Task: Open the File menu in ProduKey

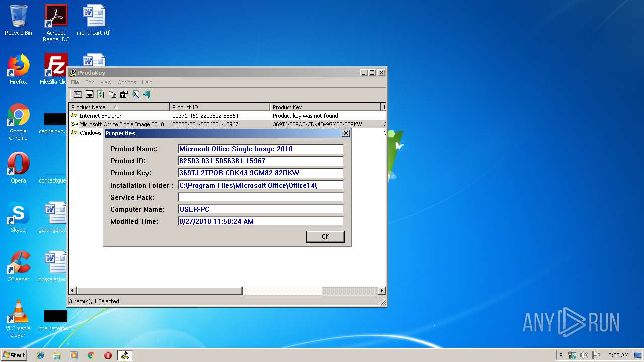Action: [75, 82]
